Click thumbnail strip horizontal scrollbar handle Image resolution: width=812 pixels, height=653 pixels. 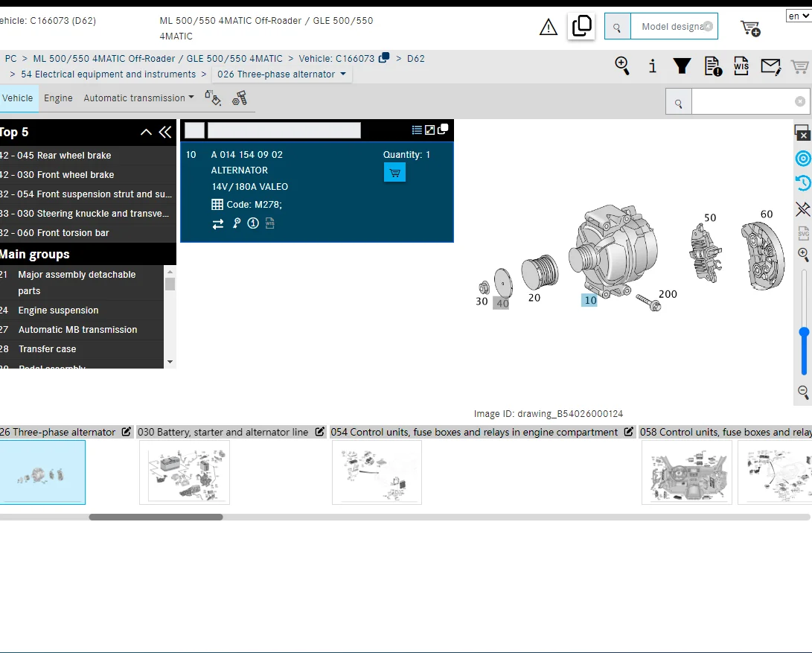coord(156,517)
